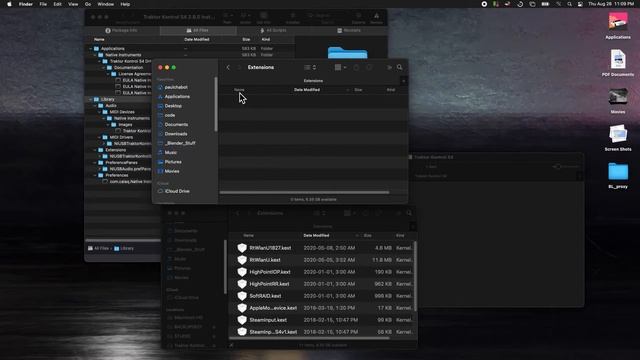Open the Apple menu
The image size is (640, 360).
coord(9,4)
